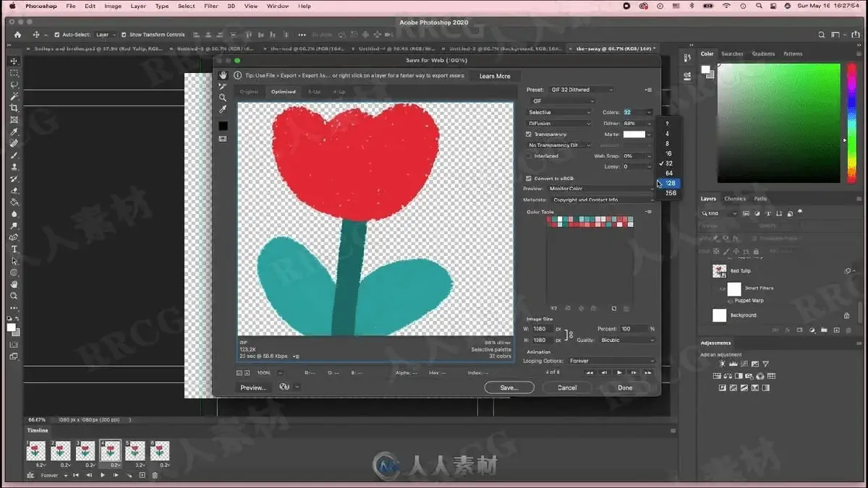Click the Percent input field
The height and width of the screenshot is (488, 868).
pyautogui.click(x=634, y=329)
